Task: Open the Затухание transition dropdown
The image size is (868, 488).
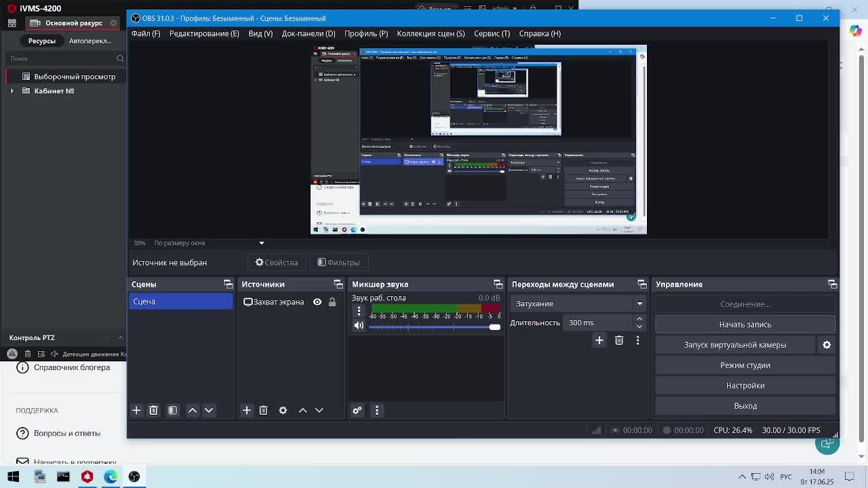Action: 578,304
